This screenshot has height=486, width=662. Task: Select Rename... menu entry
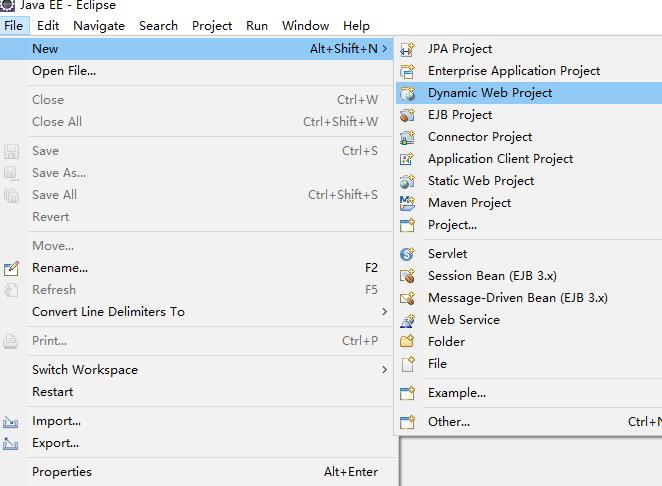(x=196, y=268)
